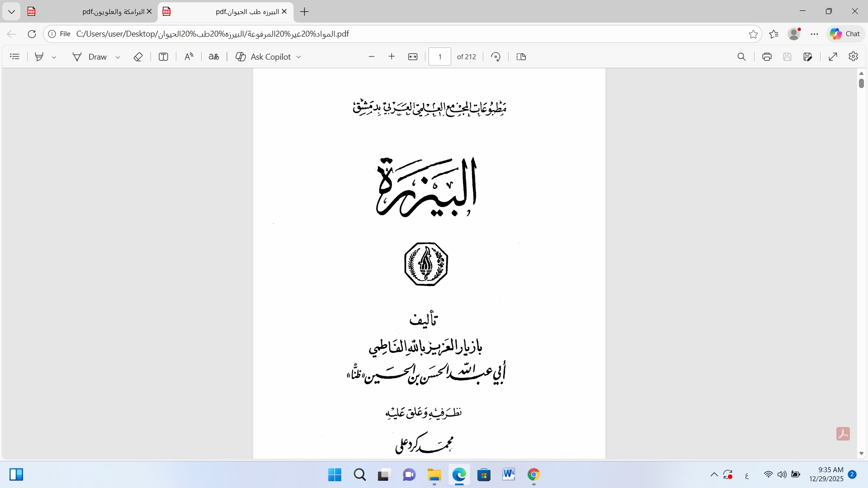Open the table of contents sidebar

click(15, 56)
